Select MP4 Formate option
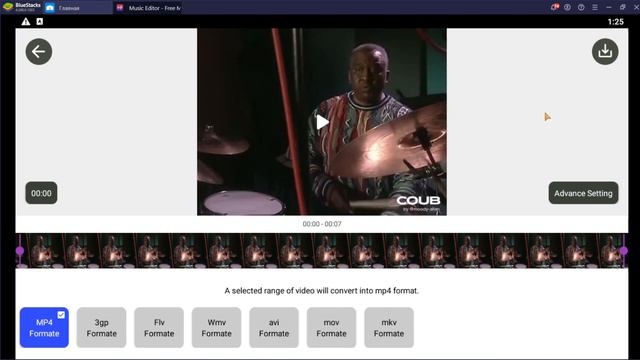The width and height of the screenshot is (640, 360). coord(44,328)
